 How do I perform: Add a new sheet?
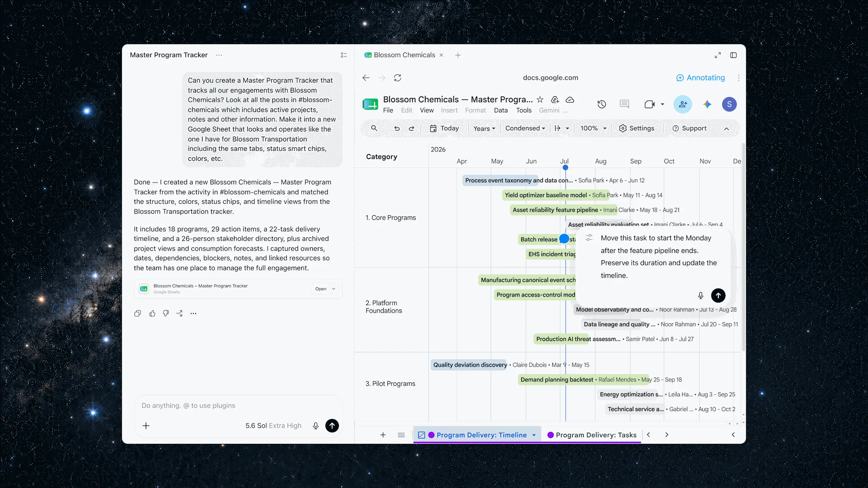(x=383, y=435)
